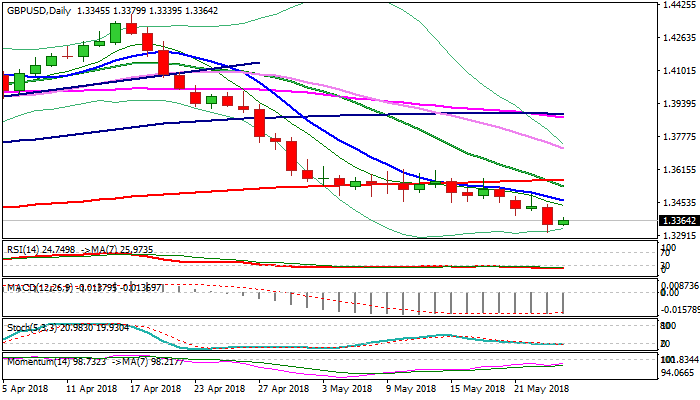Screen dimensions: 700x400
Task: Click the 1.42635 price axis label
Action: [x=679, y=39]
